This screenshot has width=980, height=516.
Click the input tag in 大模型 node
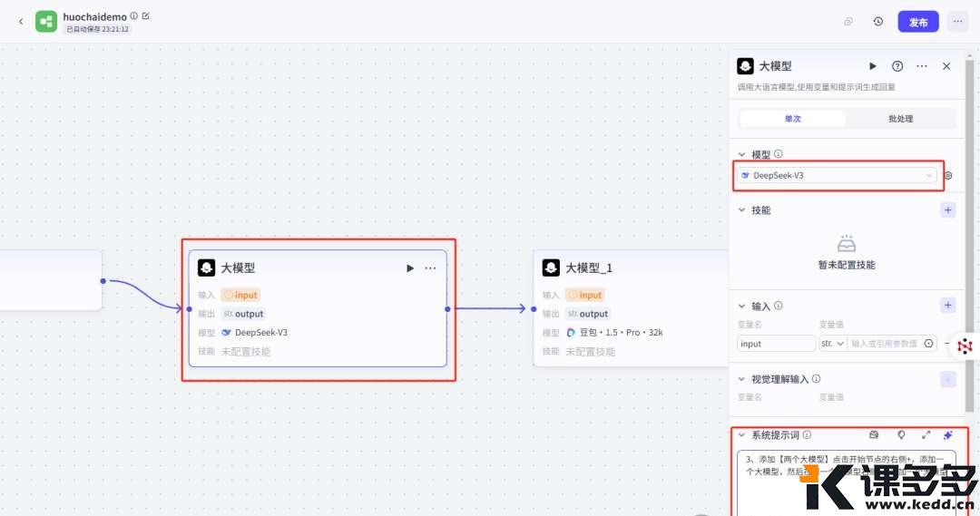tap(240, 295)
